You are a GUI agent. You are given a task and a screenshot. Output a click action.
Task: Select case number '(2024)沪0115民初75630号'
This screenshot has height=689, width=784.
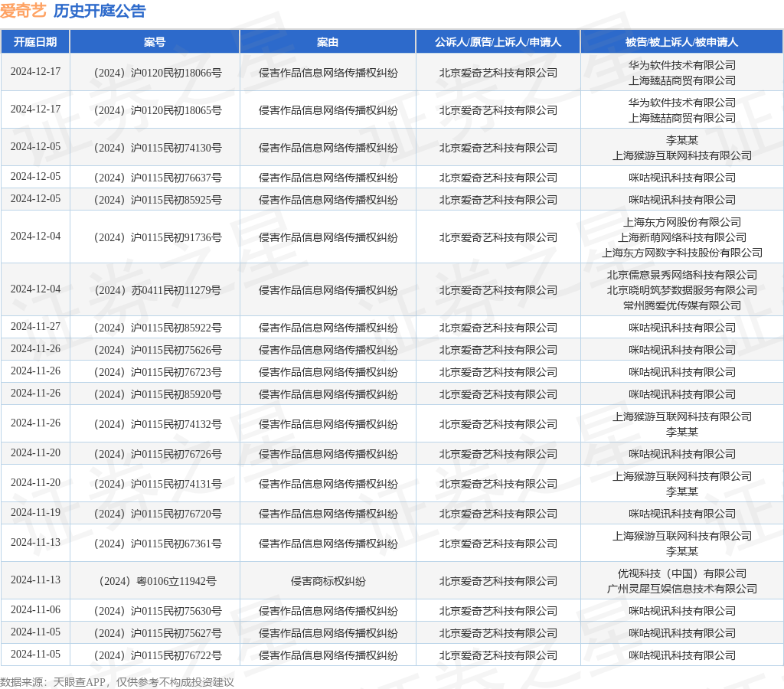coord(158,612)
